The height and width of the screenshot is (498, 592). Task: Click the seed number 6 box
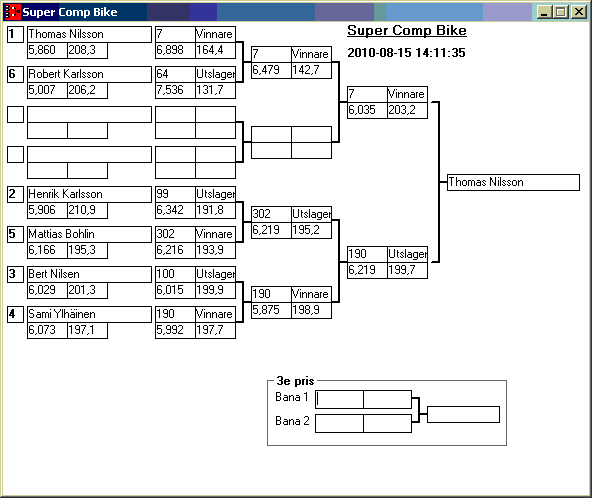pos(15,74)
